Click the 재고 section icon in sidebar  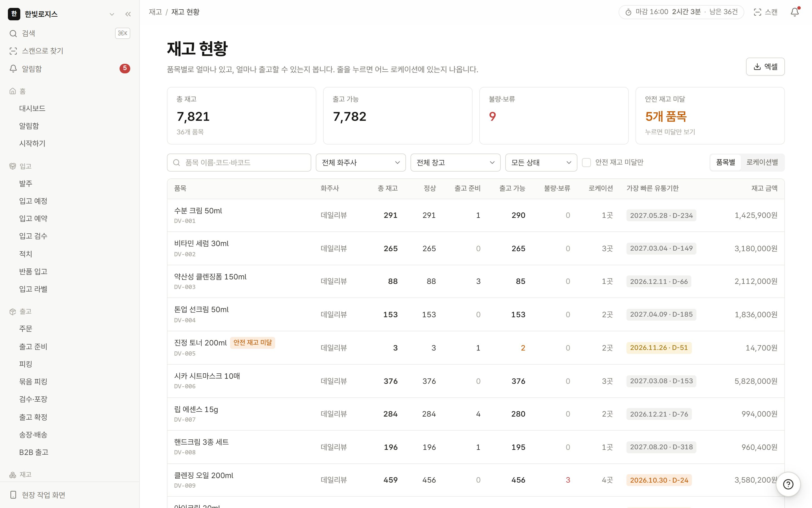[x=13, y=474]
